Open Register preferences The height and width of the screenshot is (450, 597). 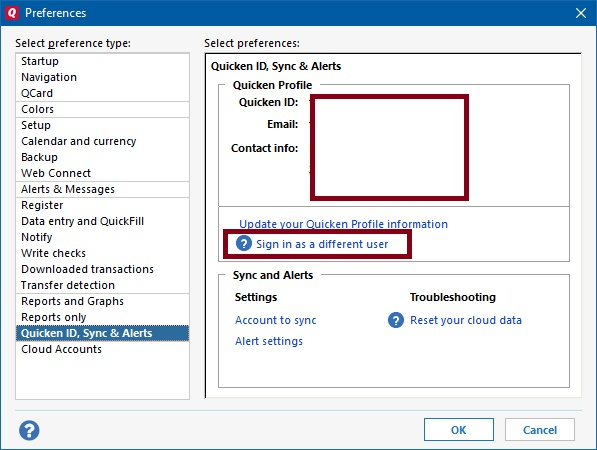click(102, 205)
